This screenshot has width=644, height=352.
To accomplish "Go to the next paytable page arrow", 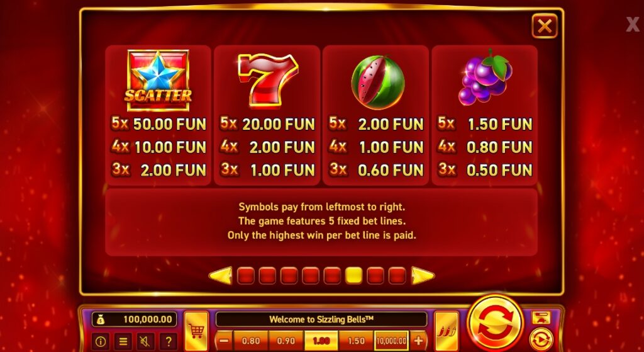I will [x=423, y=276].
